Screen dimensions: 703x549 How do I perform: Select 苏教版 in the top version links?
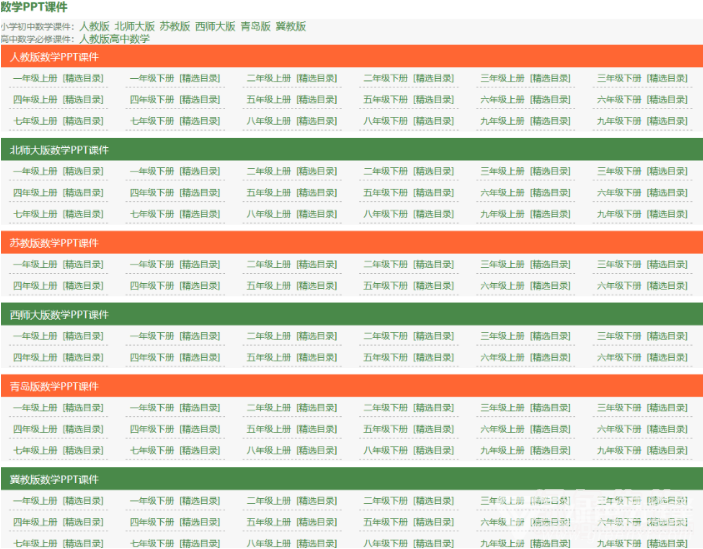coord(174,26)
